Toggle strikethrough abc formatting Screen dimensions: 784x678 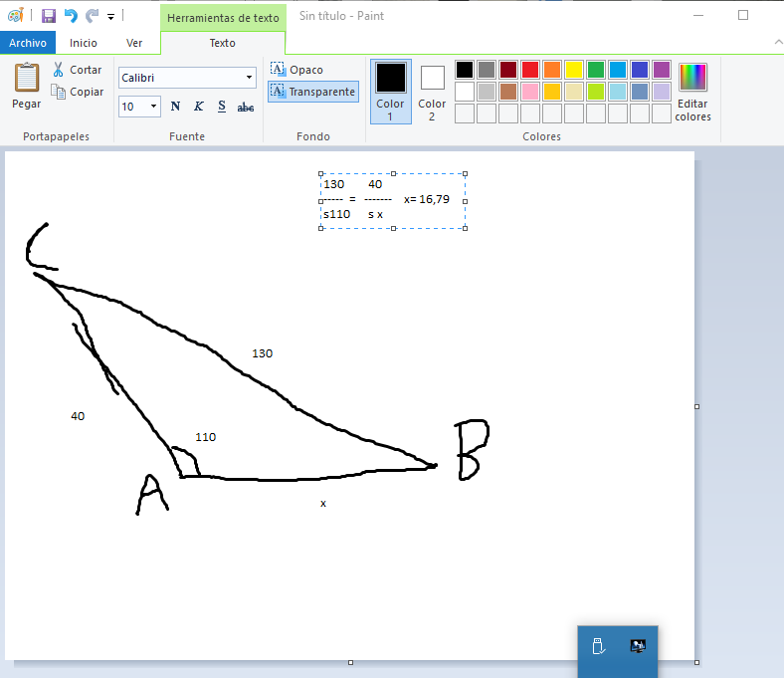pos(246,107)
